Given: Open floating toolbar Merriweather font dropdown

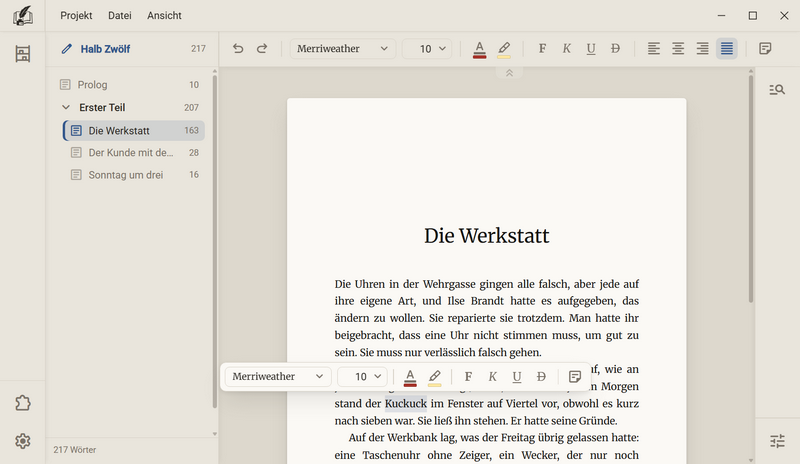Looking at the screenshot, I should click(278, 377).
